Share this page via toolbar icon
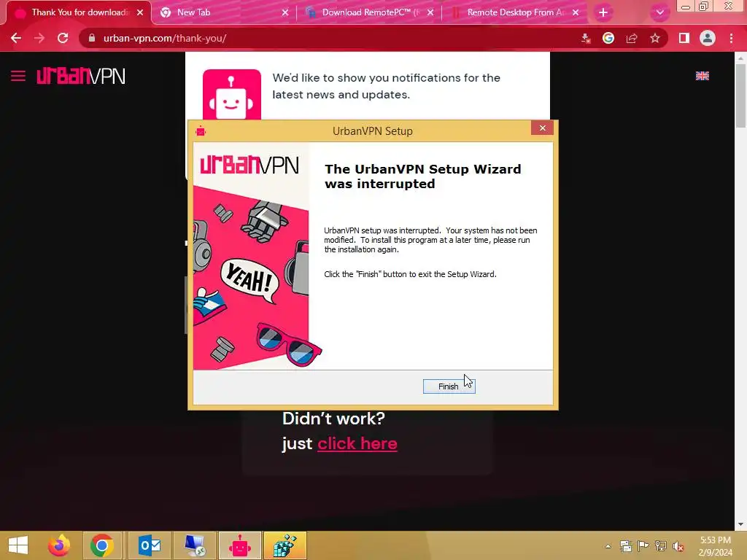 [632, 38]
